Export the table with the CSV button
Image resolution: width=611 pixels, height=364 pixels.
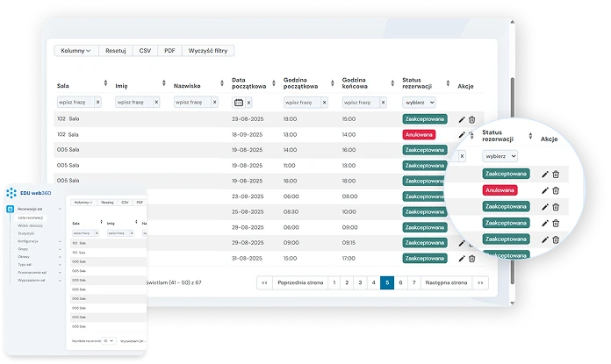click(x=145, y=51)
